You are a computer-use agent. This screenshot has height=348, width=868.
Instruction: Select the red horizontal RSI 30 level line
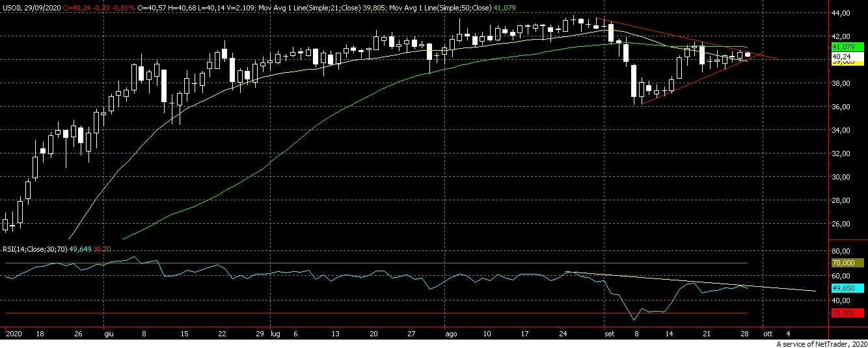(376, 313)
